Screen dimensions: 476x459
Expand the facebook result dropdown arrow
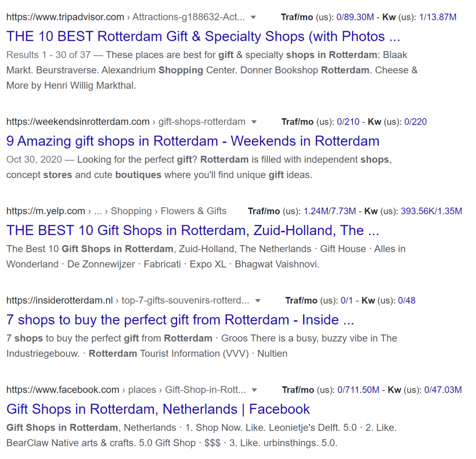(254, 390)
